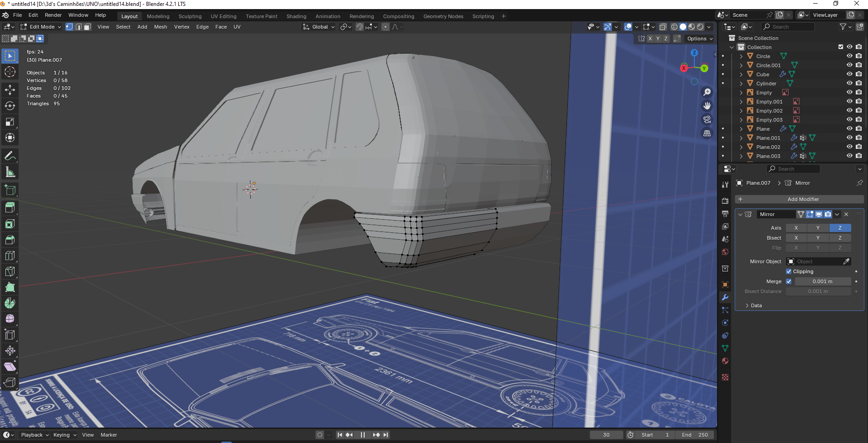Screen dimensions: 868x443
Task: Open the Mesh menu
Action: (x=161, y=27)
